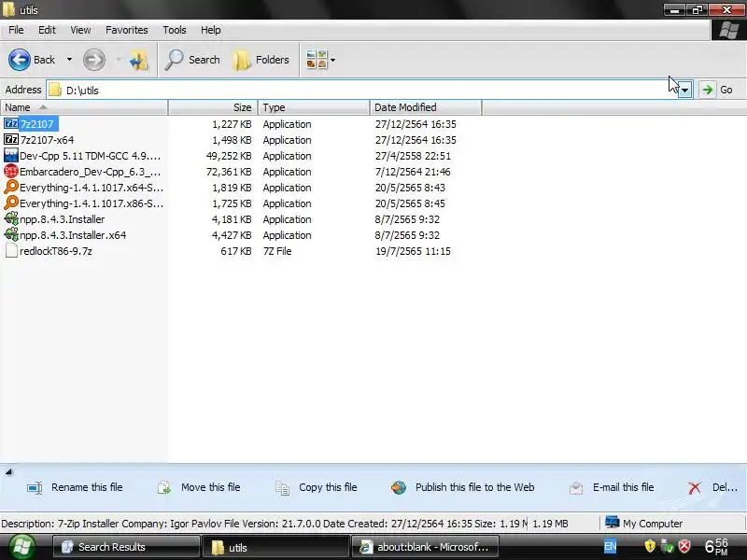Select the Dev-Cpp 5.11 TDM-GCC icon
The height and width of the screenshot is (560, 747).
(x=11, y=155)
